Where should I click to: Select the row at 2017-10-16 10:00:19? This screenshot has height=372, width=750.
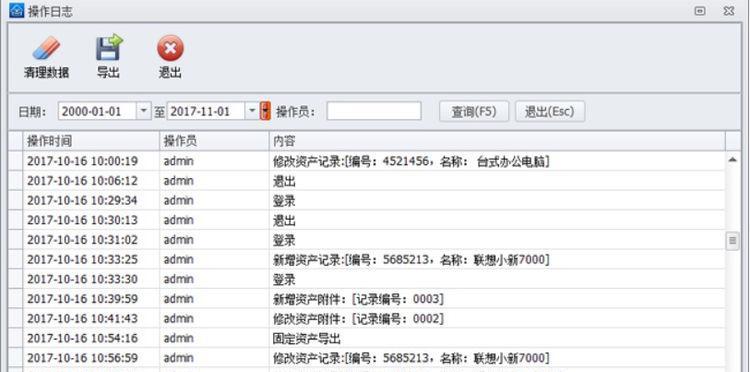pyautogui.click(x=367, y=161)
